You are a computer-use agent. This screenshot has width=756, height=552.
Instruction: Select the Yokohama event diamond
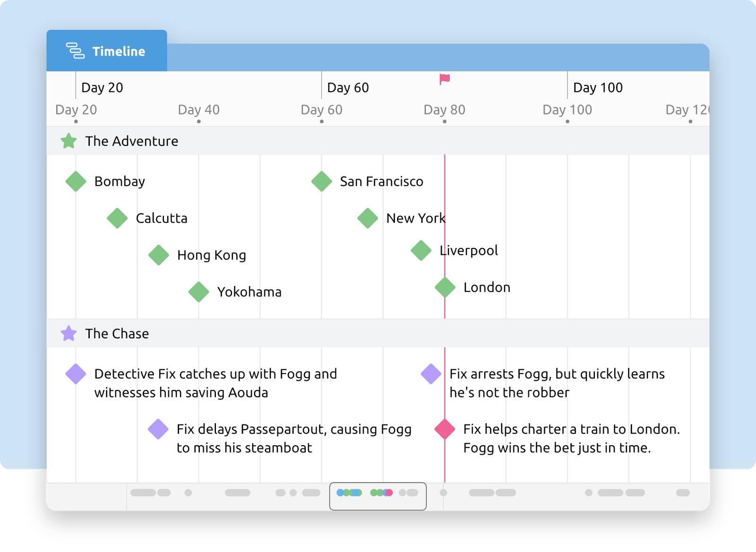(199, 292)
